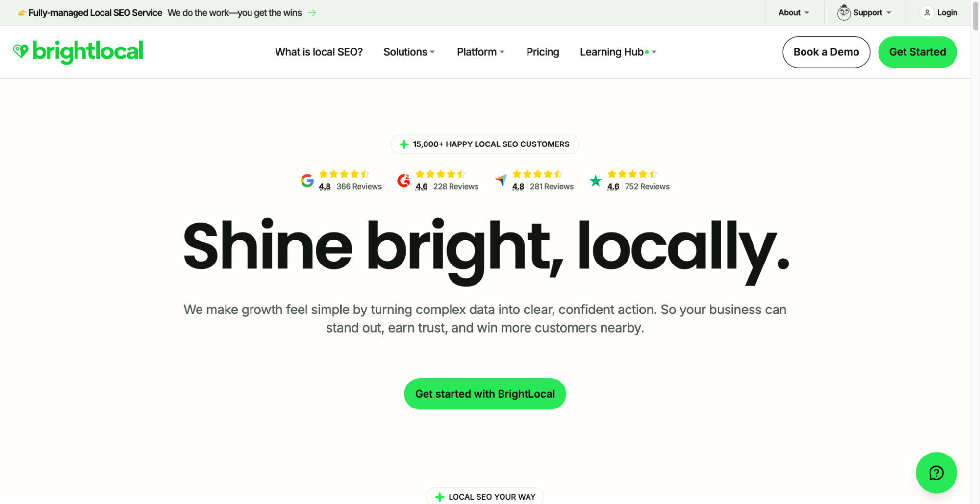Viewport: 980px width, 504px height.
Task: Click the 281 Reviews Capterra text
Action: click(x=552, y=186)
